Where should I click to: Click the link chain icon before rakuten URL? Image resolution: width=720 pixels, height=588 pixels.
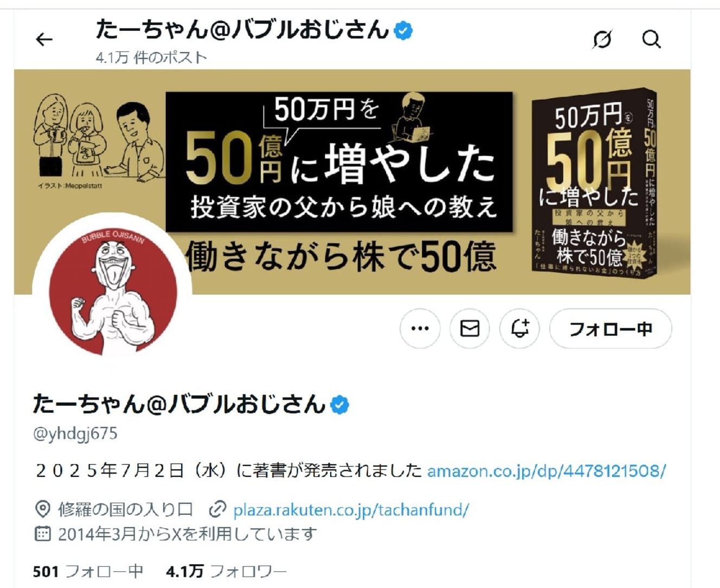[217, 510]
